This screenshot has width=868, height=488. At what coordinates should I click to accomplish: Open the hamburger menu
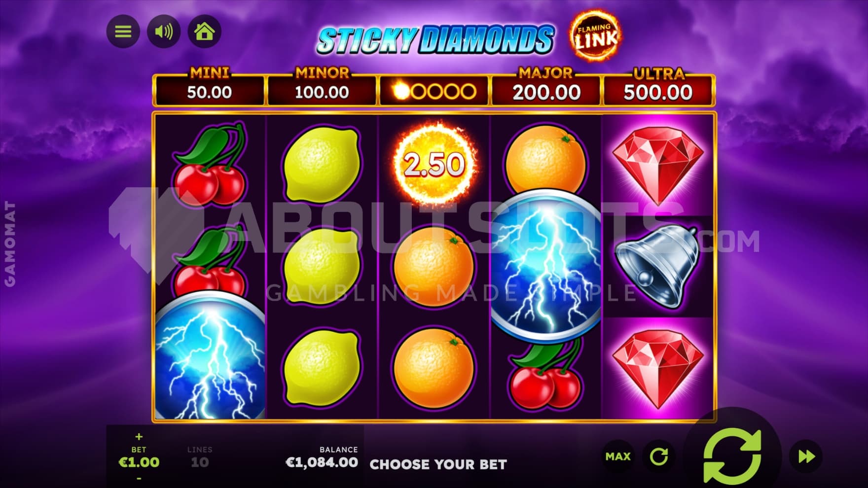[123, 32]
